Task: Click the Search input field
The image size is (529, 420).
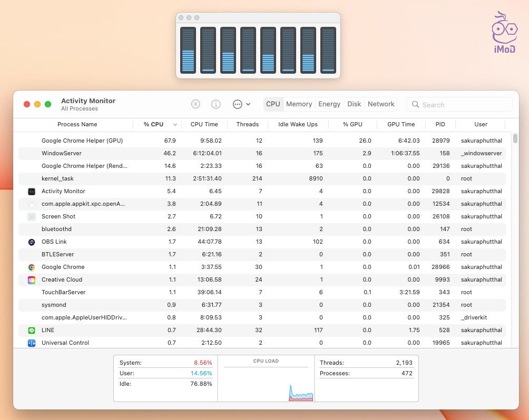Action: [x=465, y=105]
